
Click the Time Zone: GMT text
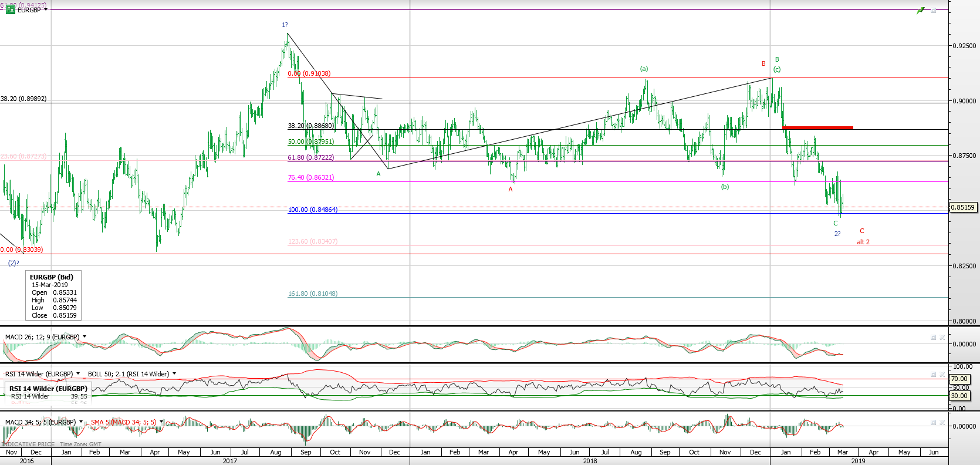click(x=80, y=444)
